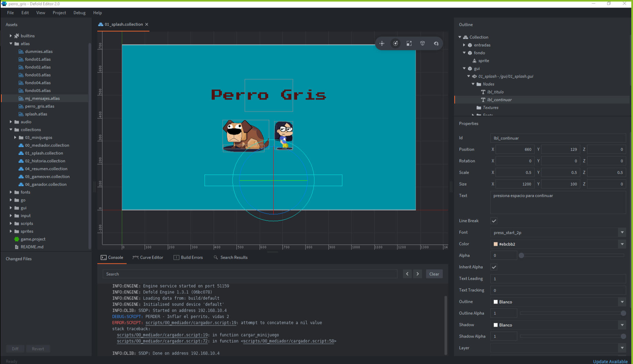Screen dimensions: 633x364
Task: Click the Alpha slider handle
Action: point(521,255)
